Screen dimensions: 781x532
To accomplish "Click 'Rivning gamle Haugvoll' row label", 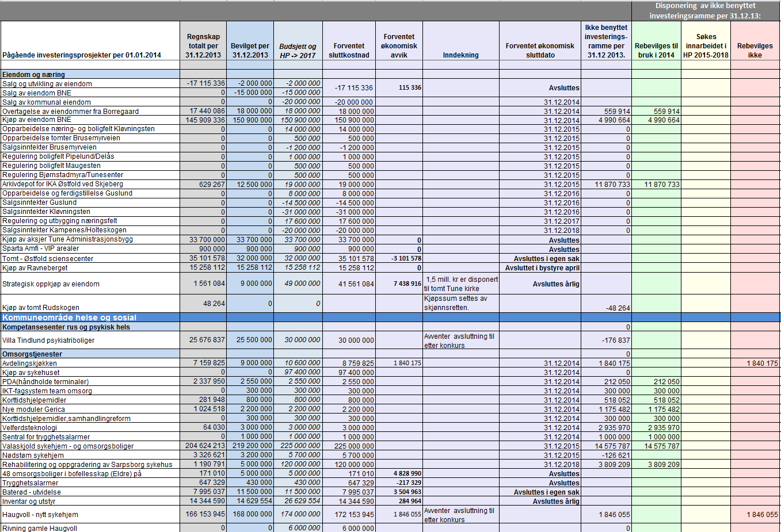I will point(40,529).
